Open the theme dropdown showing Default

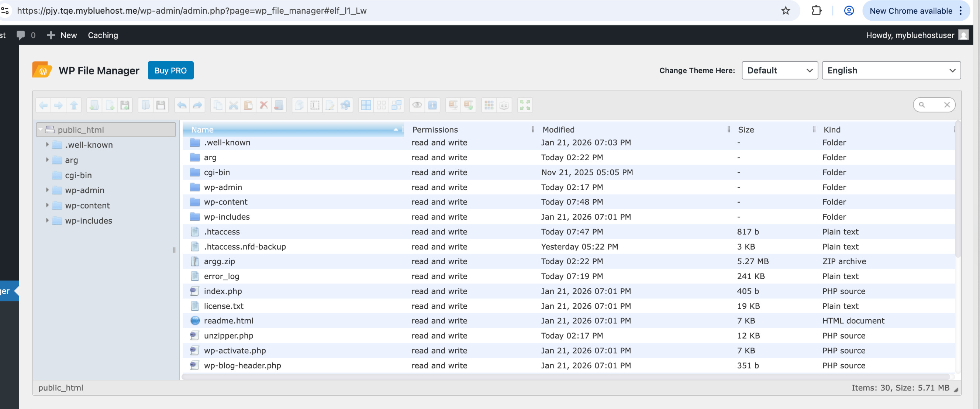pyautogui.click(x=780, y=71)
